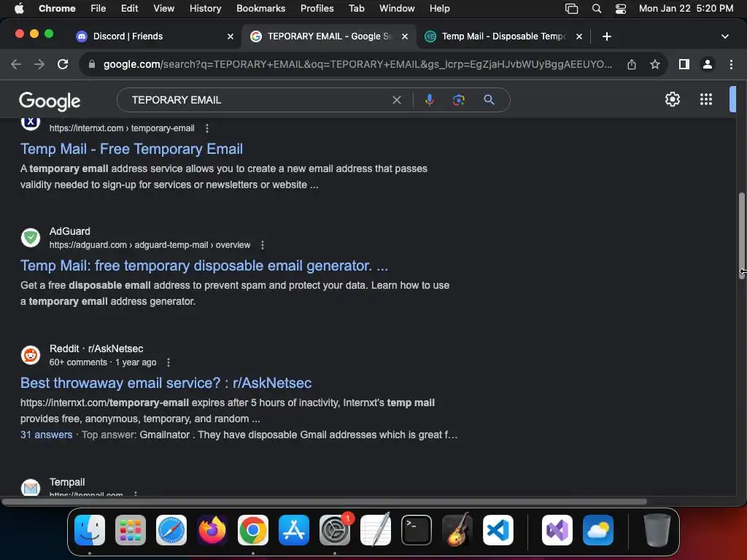Click the lock site info icon
The height and width of the screenshot is (560, 747).
[x=92, y=64]
